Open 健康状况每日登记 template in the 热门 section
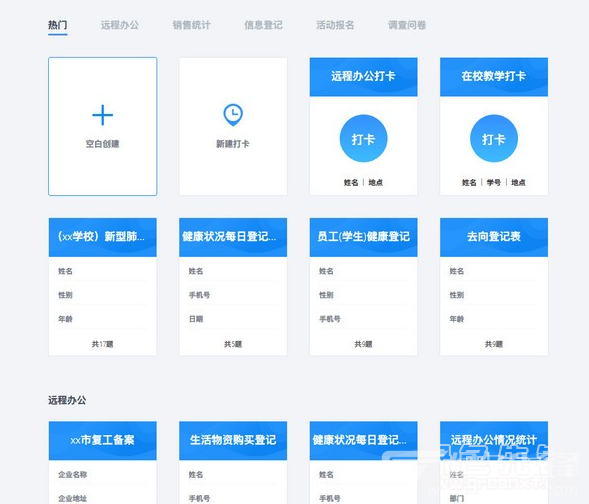589x504 pixels. click(233, 237)
